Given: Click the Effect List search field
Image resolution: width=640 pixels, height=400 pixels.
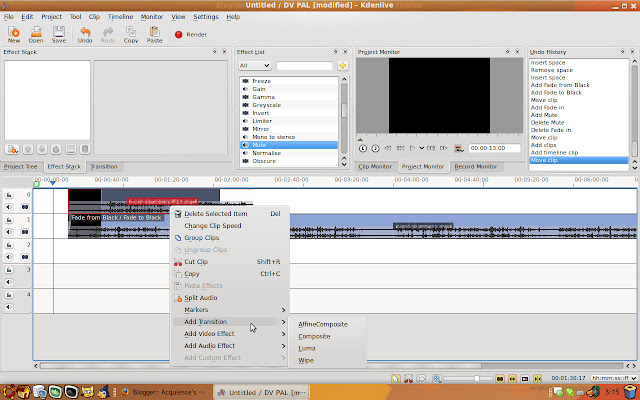Looking at the screenshot, I should coord(304,66).
